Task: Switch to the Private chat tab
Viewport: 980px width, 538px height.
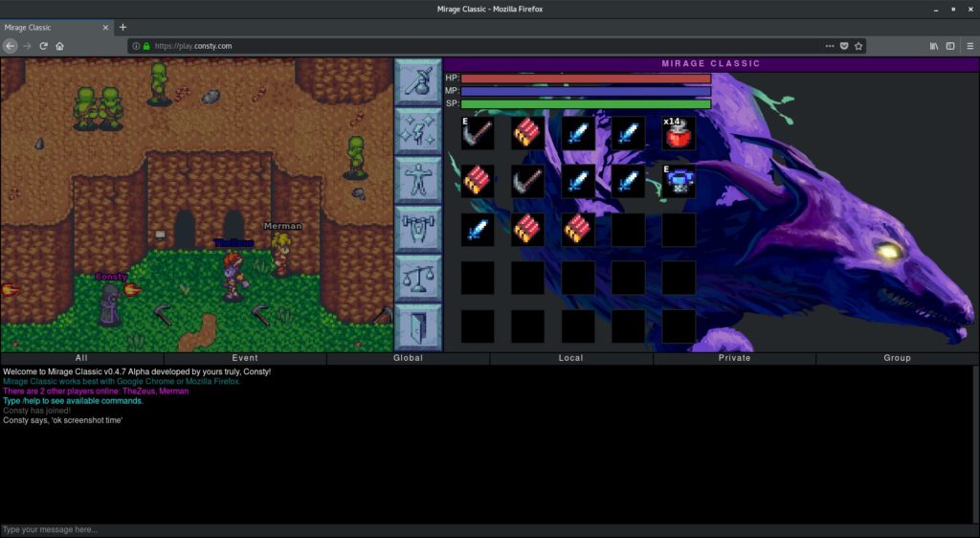Action: 735,358
